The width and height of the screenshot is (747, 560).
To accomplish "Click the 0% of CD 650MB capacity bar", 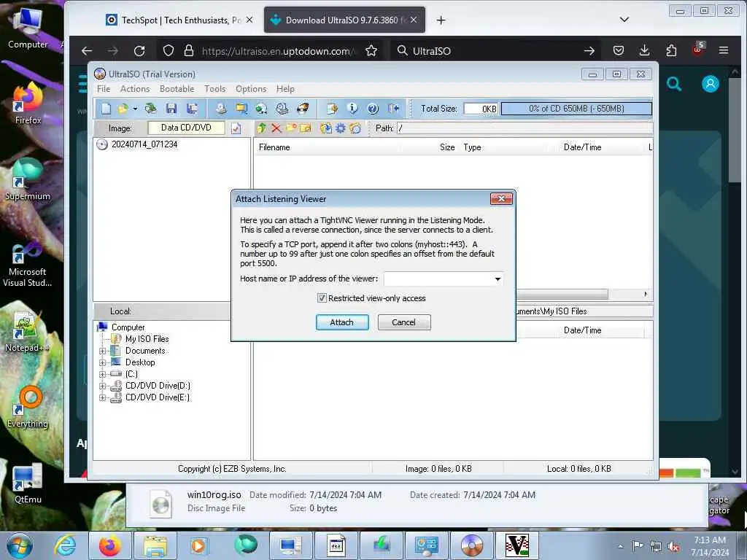I will coord(576,109).
